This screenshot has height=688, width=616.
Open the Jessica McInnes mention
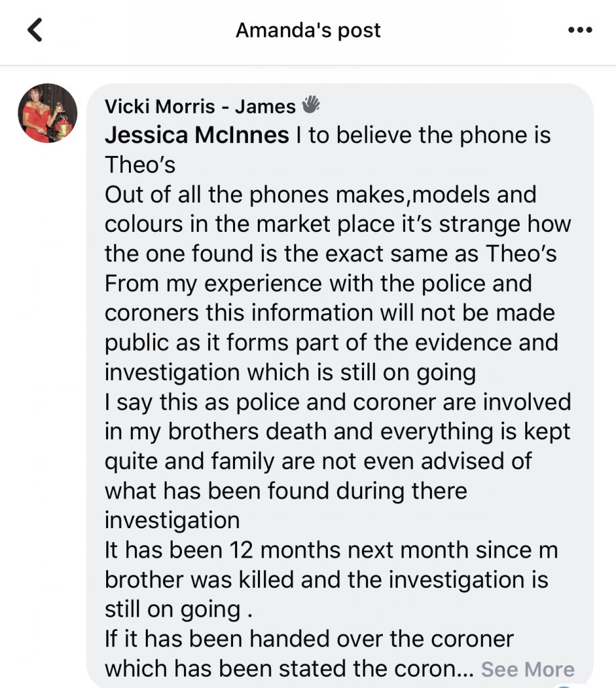click(x=197, y=135)
